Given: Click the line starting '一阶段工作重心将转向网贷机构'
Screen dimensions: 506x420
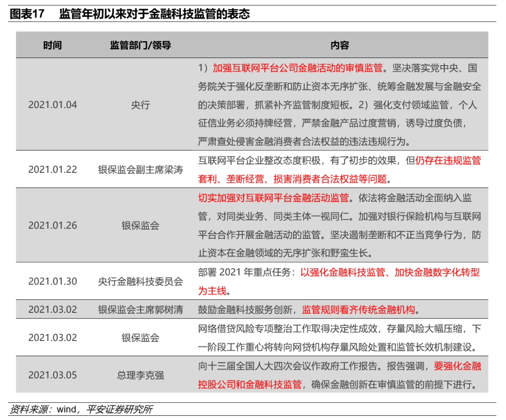Looking at the screenshot, I should coord(337,347).
